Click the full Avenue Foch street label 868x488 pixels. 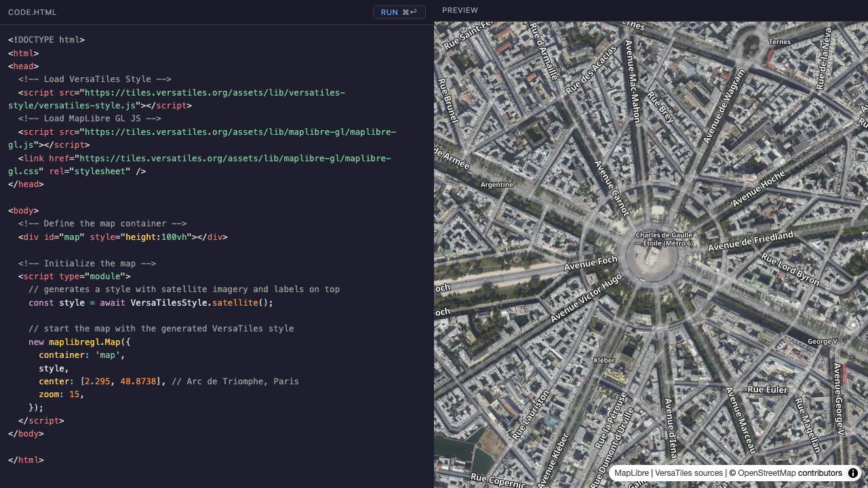591,263
